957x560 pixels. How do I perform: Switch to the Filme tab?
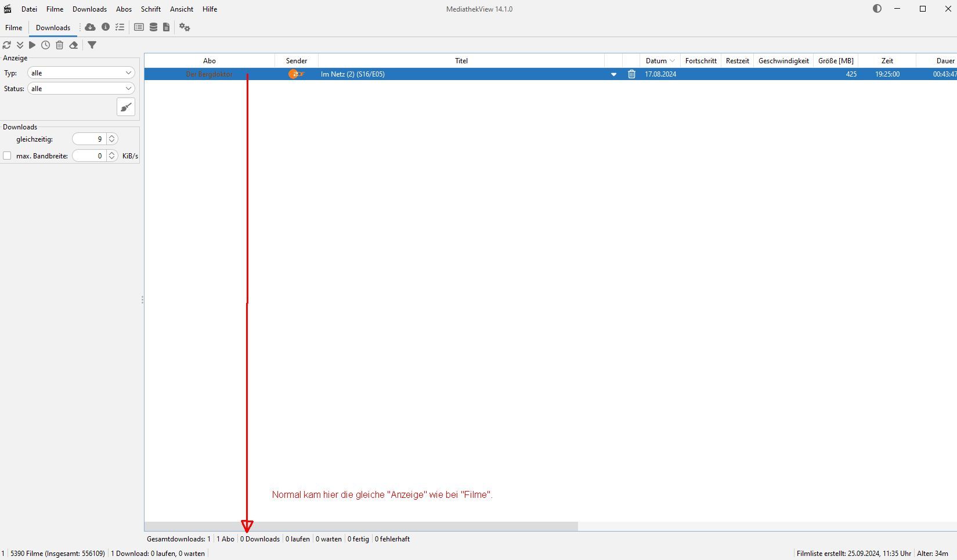tap(14, 27)
